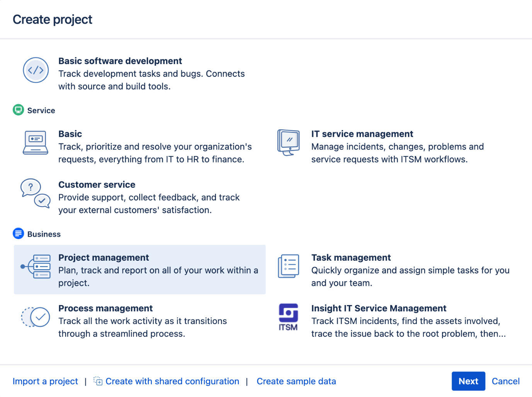Click the blue Business category icon
This screenshot has width=532, height=397.
18,233
